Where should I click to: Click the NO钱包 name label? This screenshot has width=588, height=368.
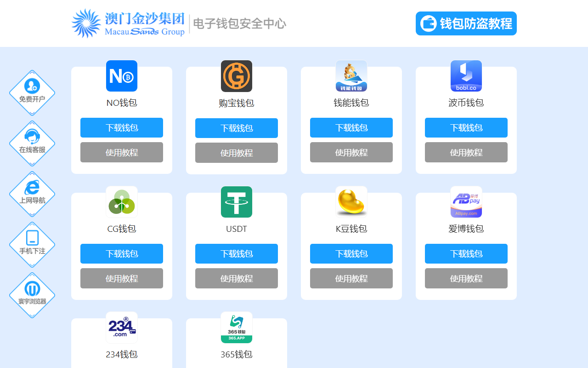click(x=122, y=103)
